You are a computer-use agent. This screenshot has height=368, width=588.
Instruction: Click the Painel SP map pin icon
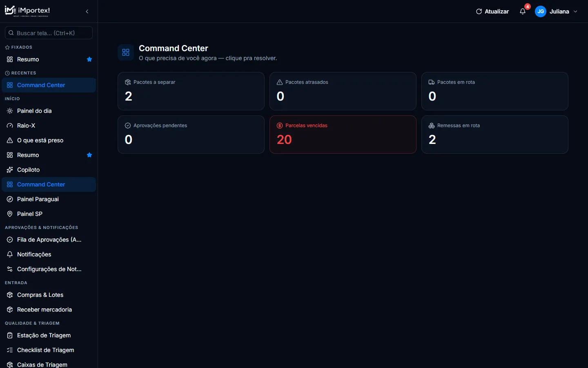[10, 214]
